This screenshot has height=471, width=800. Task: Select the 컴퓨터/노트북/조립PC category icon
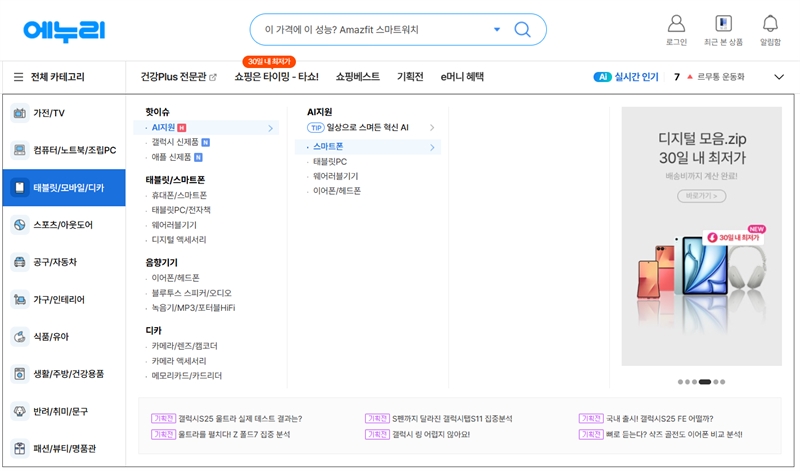[x=20, y=150]
